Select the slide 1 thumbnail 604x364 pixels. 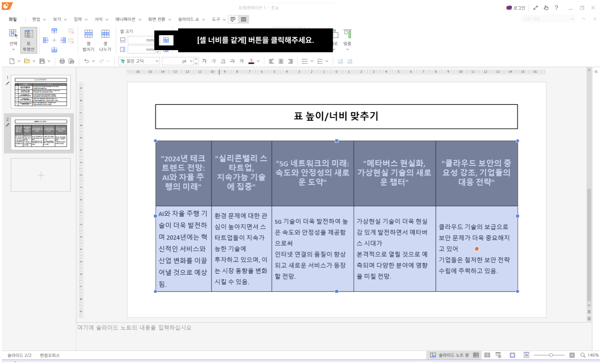click(40, 92)
